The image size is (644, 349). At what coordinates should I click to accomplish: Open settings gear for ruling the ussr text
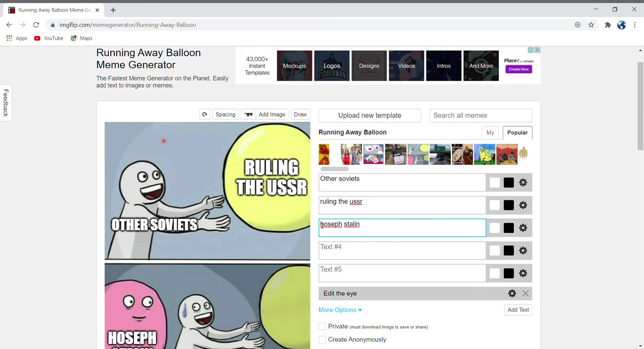tap(523, 205)
